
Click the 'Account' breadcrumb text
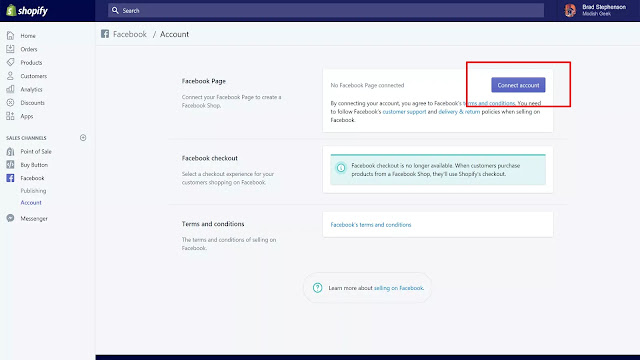point(174,34)
